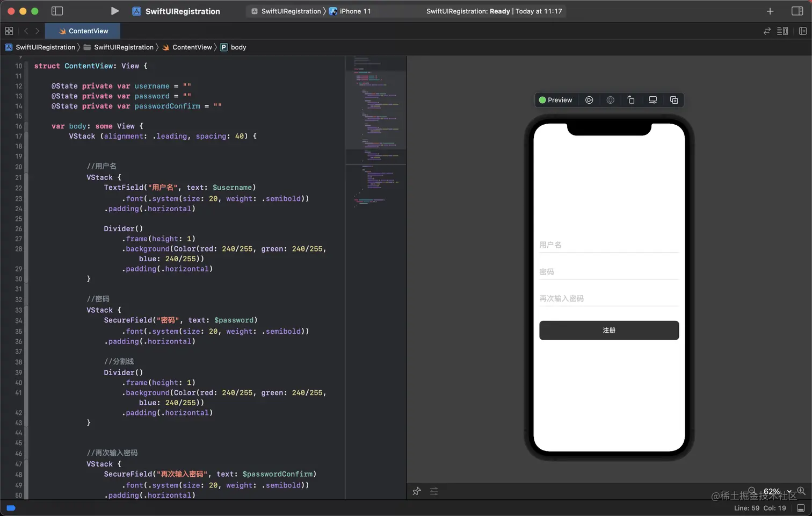
Task: Enable selectable preview mode icon
Action: pyautogui.click(x=610, y=100)
